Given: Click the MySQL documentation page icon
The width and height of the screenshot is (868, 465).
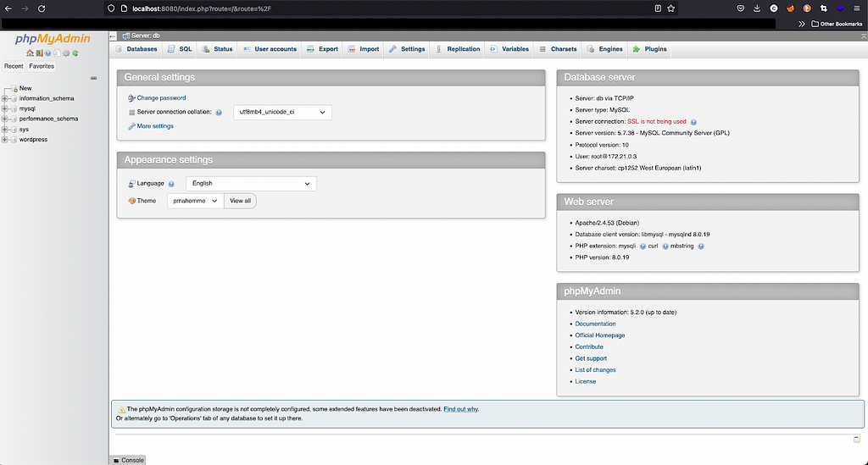Looking at the screenshot, I should (57, 53).
